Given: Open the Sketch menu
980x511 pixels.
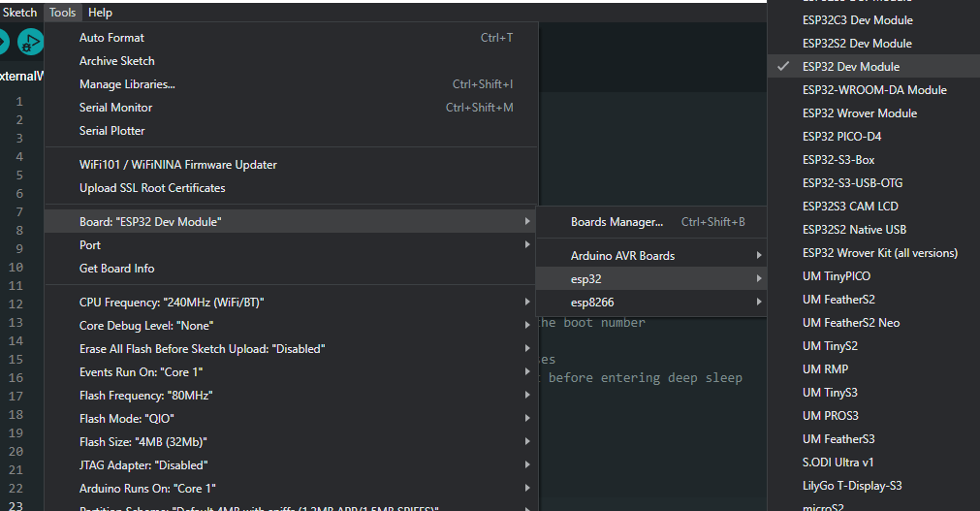Looking at the screenshot, I should click(19, 13).
